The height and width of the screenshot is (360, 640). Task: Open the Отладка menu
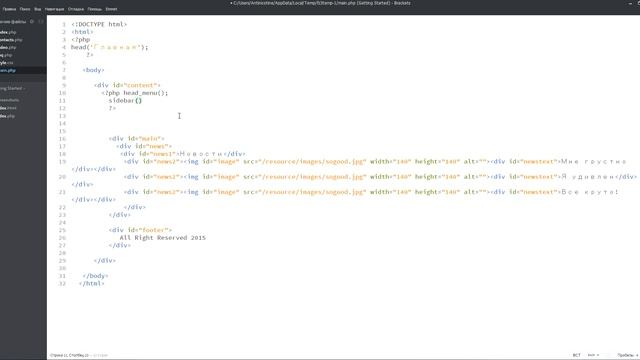[x=76, y=9]
